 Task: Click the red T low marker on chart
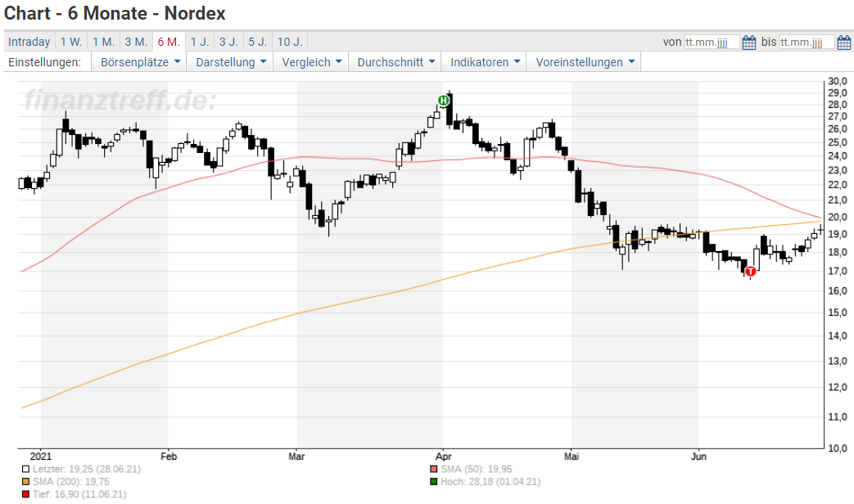(x=751, y=271)
